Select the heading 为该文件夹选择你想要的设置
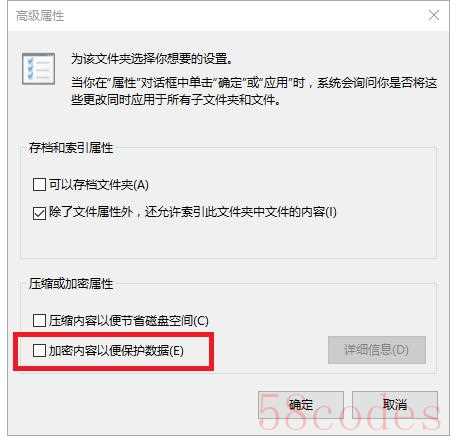The image size is (457, 443). 152,59
